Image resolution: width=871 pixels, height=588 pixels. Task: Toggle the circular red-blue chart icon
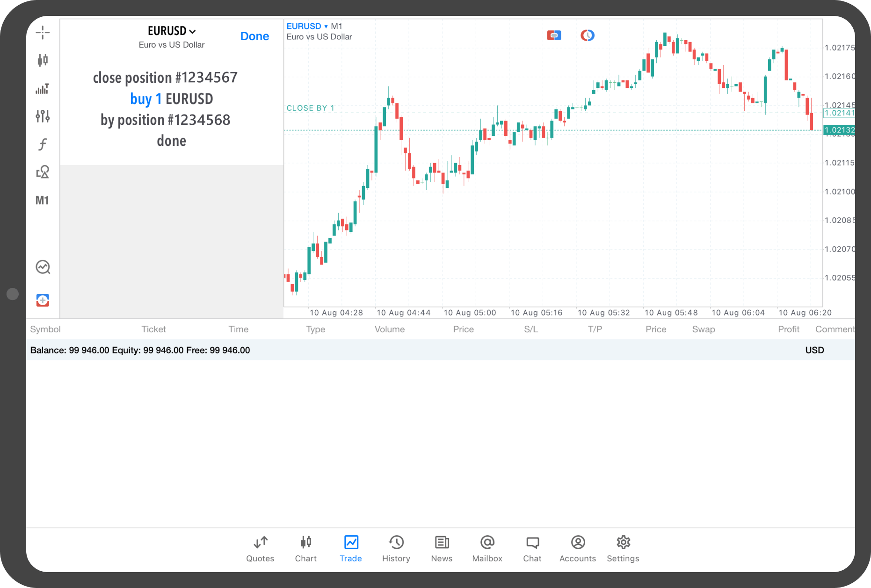coord(588,36)
